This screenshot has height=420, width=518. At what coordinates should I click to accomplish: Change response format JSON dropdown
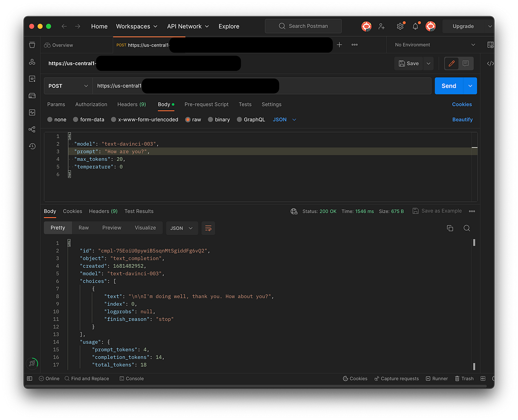point(182,228)
